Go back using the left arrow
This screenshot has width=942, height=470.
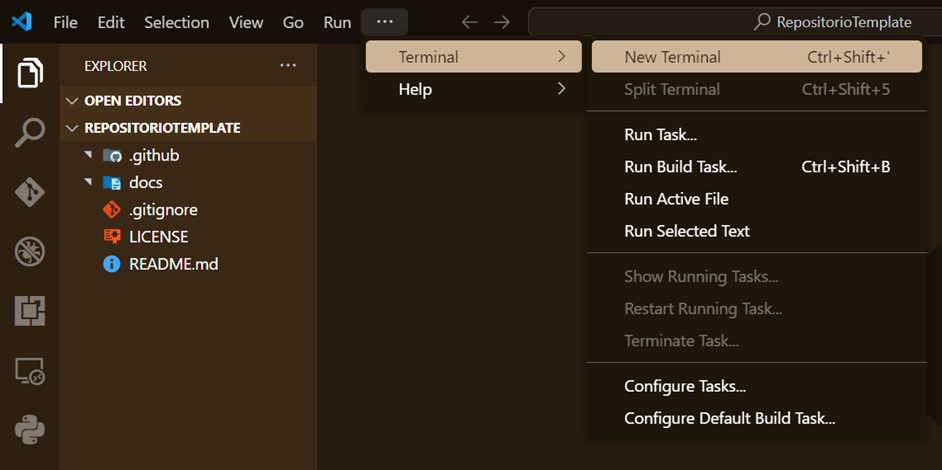(469, 22)
